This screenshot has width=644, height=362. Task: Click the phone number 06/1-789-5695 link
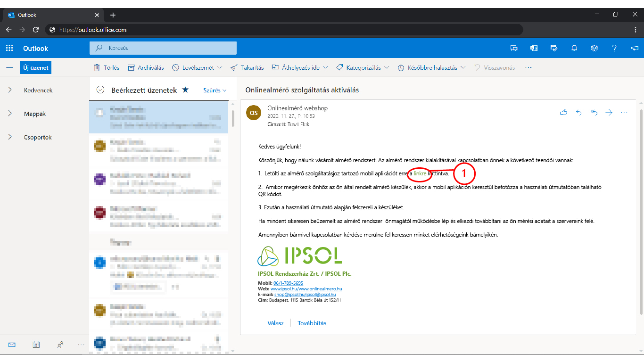(x=288, y=283)
